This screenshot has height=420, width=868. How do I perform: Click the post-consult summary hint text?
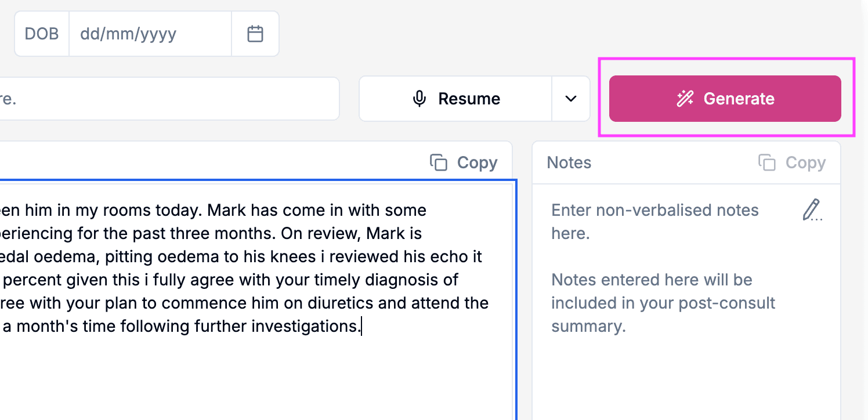(663, 303)
